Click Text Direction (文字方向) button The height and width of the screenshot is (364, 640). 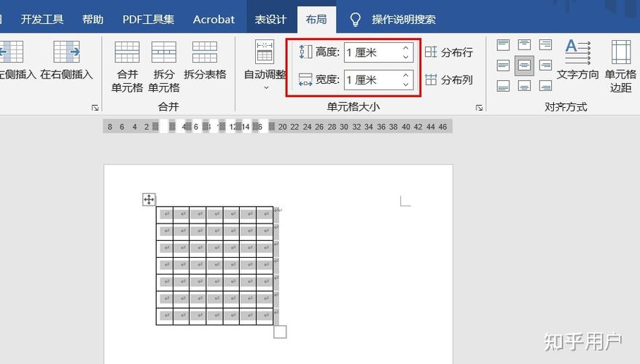577,60
